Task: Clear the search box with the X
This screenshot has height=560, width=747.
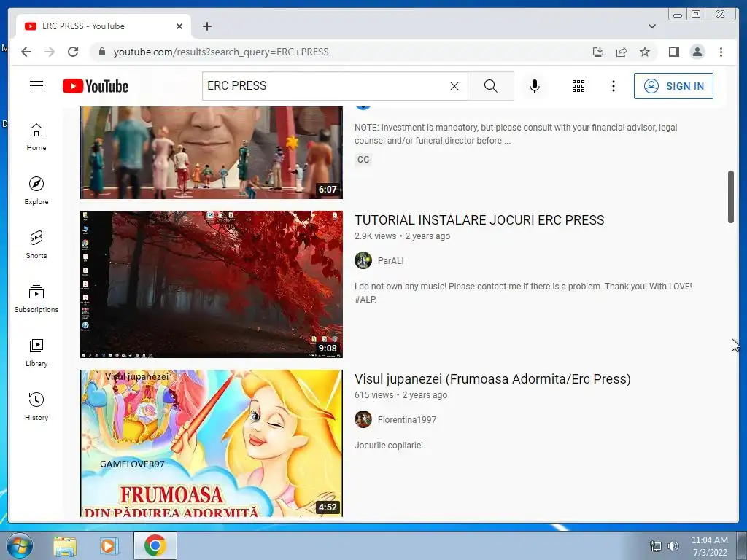Action: [454, 86]
